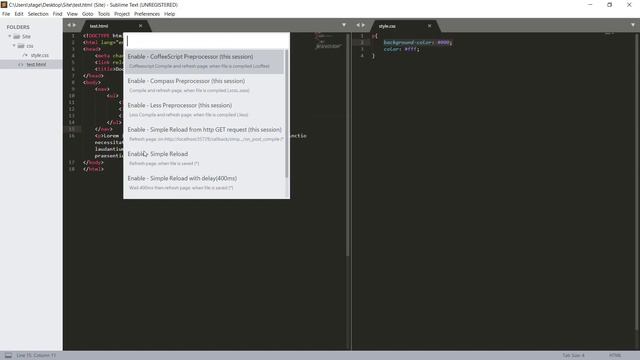
Task: Open the Edit menu
Action: 19,14
